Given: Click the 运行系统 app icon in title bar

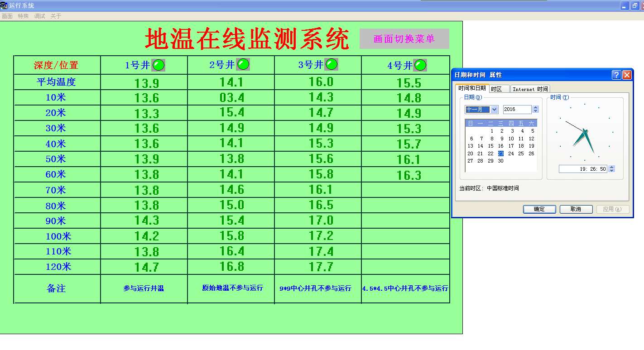Looking at the screenshot, I should (x=4, y=5).
